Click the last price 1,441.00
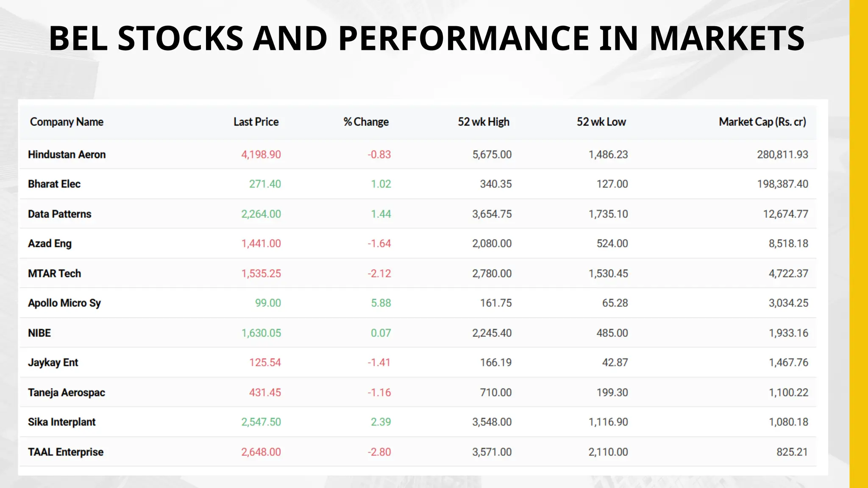Screen dimensions: 868x488 coord(261,244)
